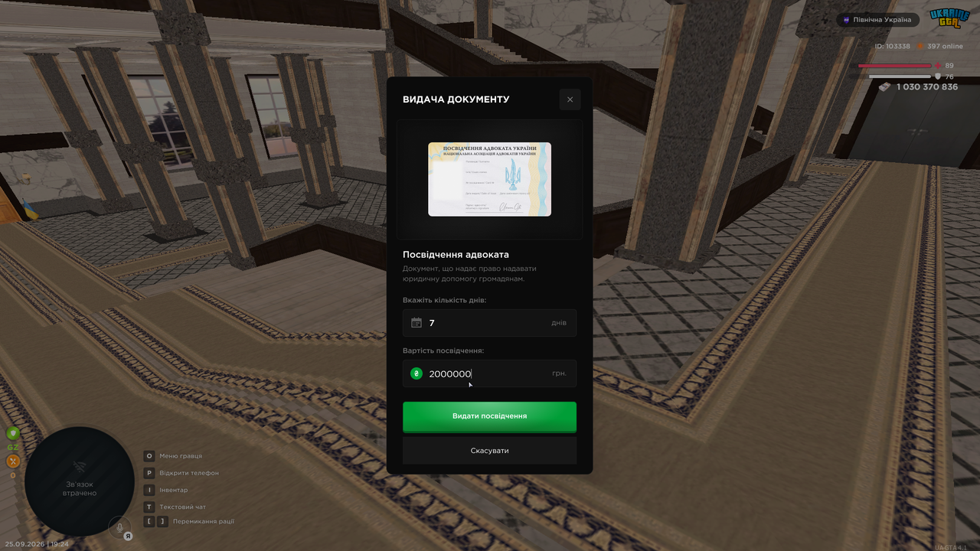Click the 'Вартість посвідчення:' field label
The image size is (980, 551).
tap(443, 350)
